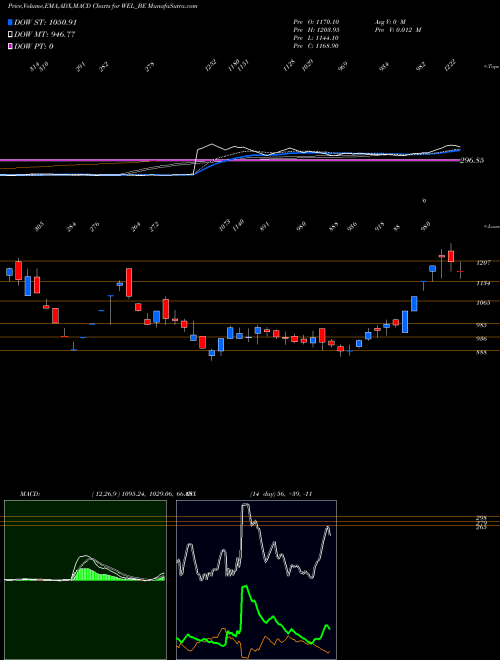Click the MACD panel title label
The height and width of the screenshot is (660, 500).
pyautogui.click(x=29, y=494)
